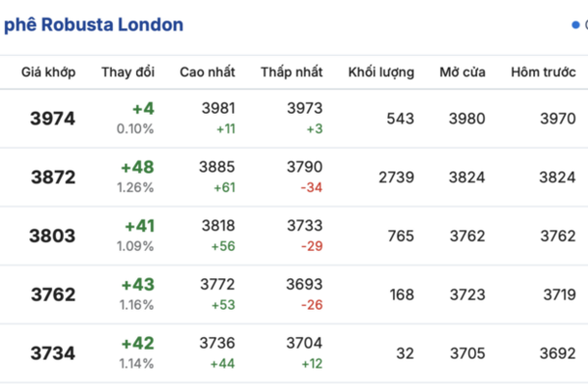The image size is (588, 392).
Task: Select the 'Khối lượng' column header
Action: click(x=381, y=73)
